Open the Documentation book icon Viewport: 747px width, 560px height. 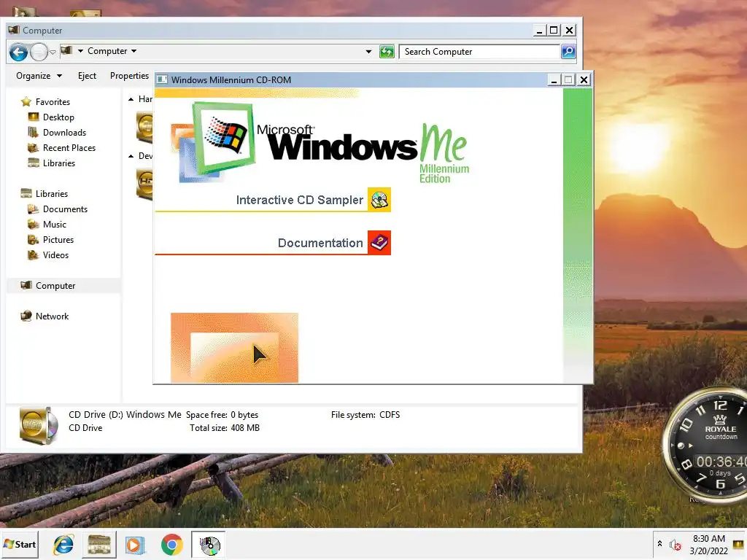pos(379,243)
